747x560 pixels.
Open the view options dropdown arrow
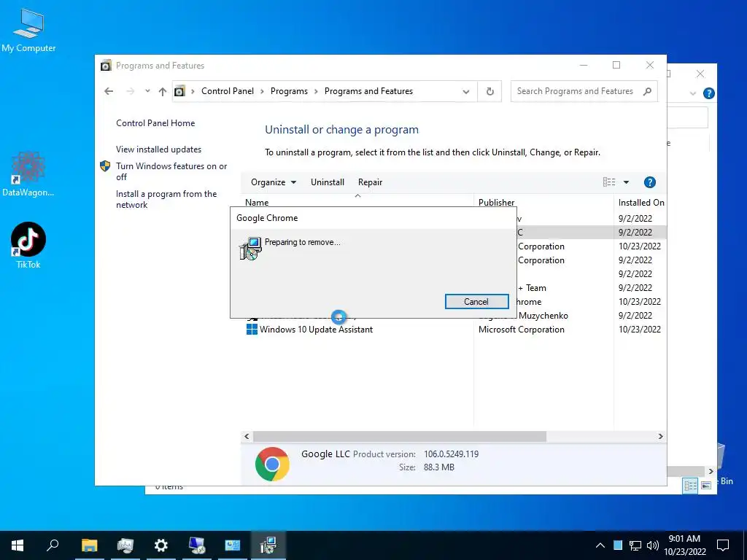(x=626, y=182)
